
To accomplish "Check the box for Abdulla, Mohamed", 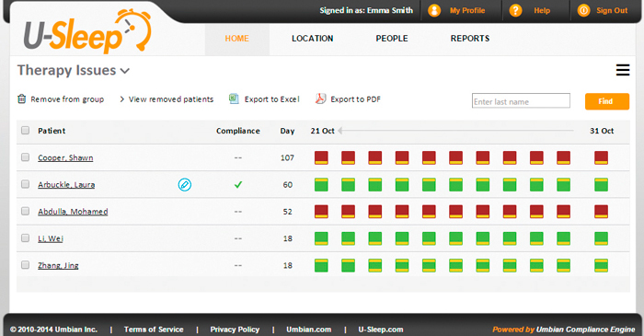I will pos(25,211).
